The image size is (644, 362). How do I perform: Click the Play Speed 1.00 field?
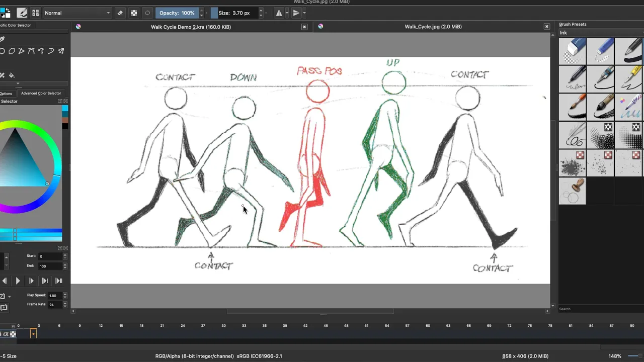(x=55, y=295)
